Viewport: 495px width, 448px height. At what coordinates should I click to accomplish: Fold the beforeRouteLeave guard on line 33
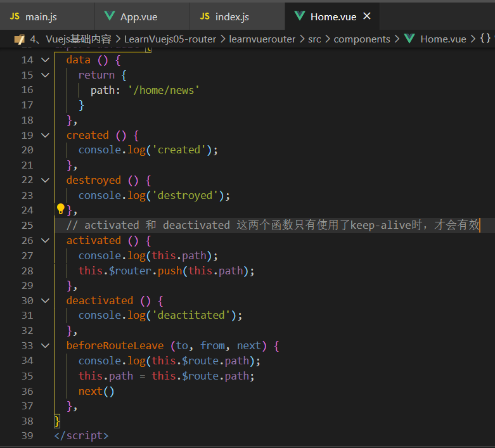[x=46, y=346]
